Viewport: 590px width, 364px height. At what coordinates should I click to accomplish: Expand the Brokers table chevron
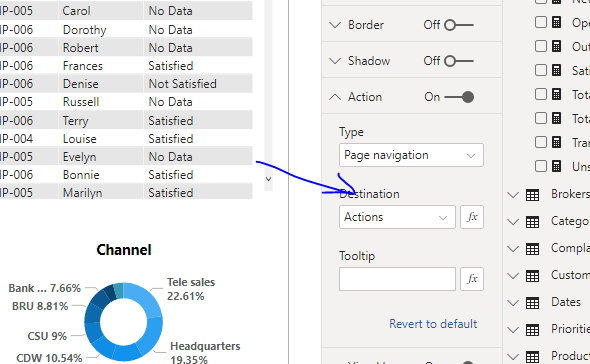513,195
